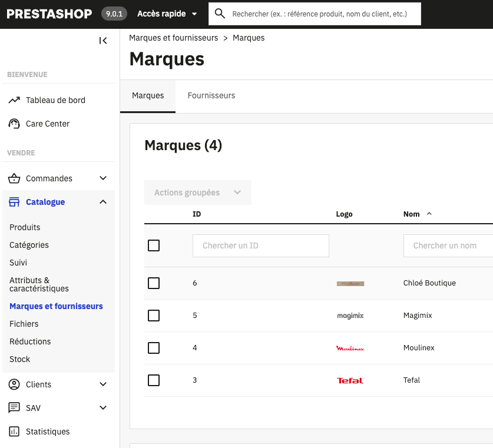Open the Actions groupées dropdown
Viewport: 493px width, 448px height.
[197, 193]
